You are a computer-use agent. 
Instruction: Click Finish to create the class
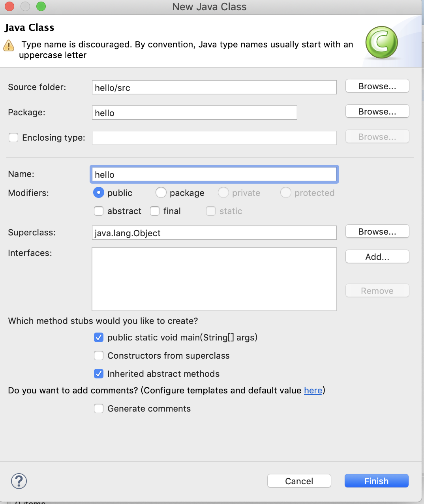pyautogui.click(x=376, y=481)
